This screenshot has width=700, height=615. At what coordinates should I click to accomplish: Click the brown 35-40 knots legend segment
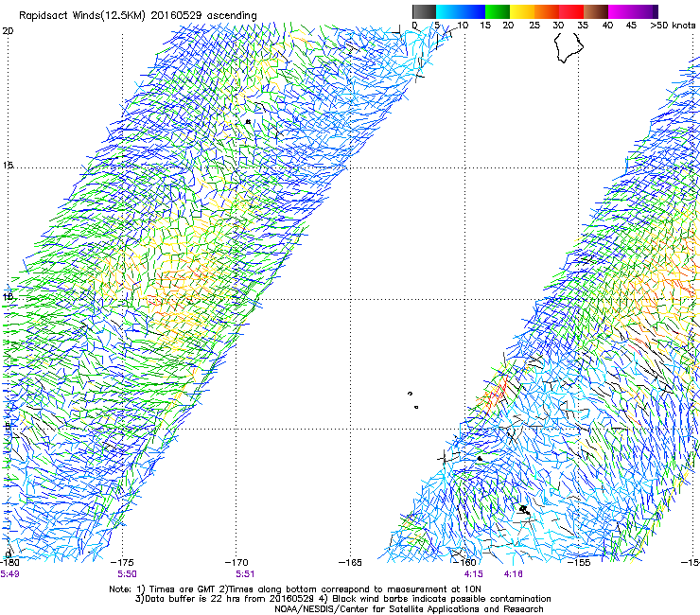click(596, 11)
